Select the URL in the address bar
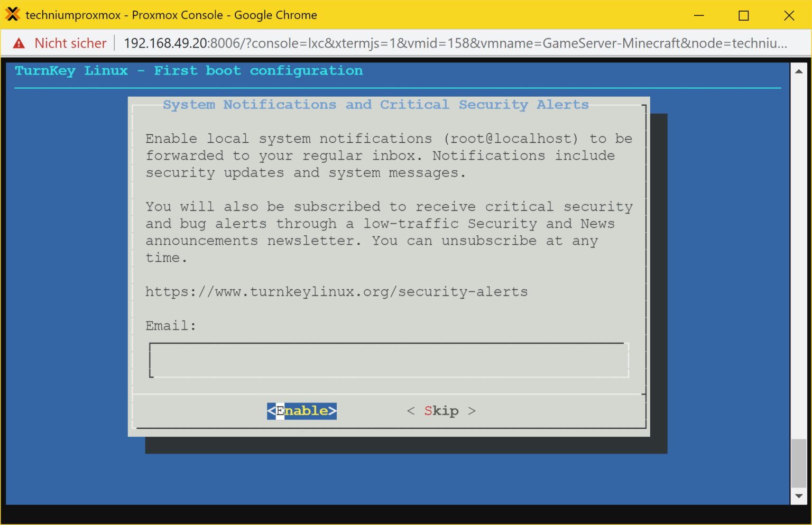The height and width of the screenshot is (525, 812). coord(455,43)
